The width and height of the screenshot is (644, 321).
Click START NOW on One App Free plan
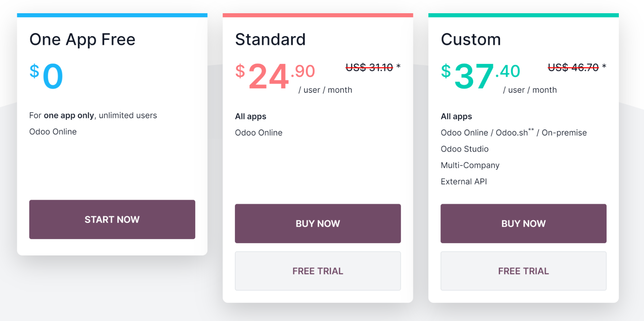(x=112, y=219)
